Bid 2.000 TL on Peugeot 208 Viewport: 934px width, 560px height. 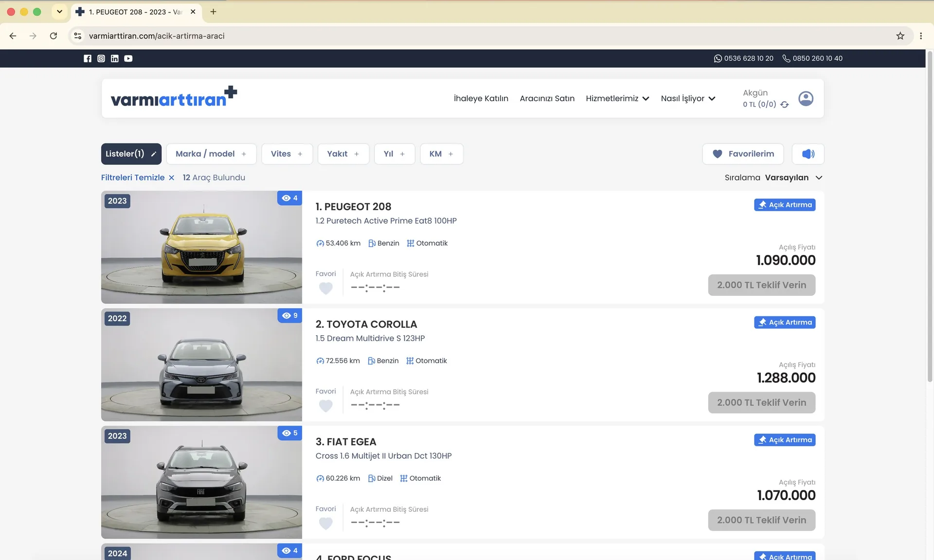point(761,285)
